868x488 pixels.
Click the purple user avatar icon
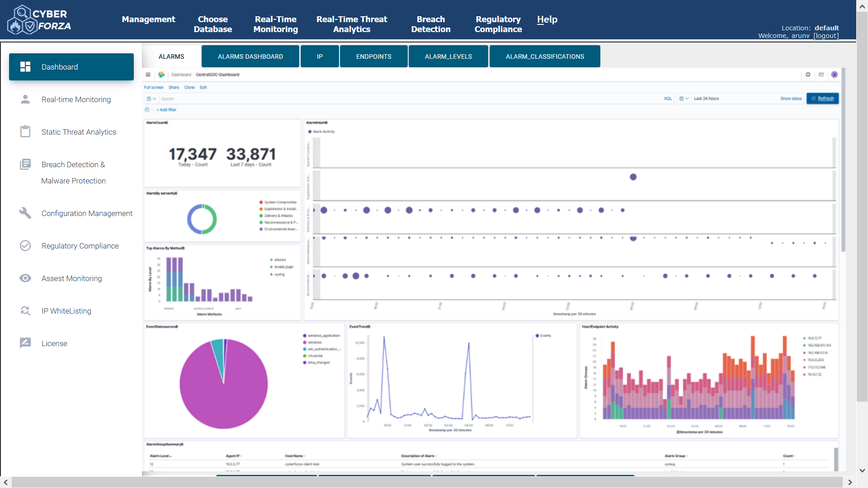coord(835,75)
